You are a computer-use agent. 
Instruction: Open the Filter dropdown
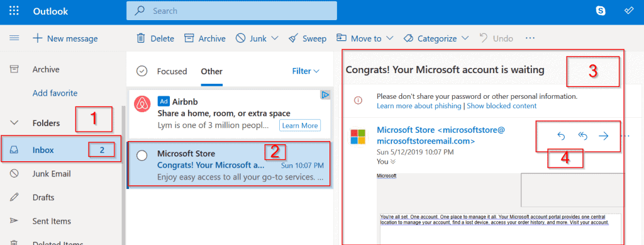[x=306, y=71]
